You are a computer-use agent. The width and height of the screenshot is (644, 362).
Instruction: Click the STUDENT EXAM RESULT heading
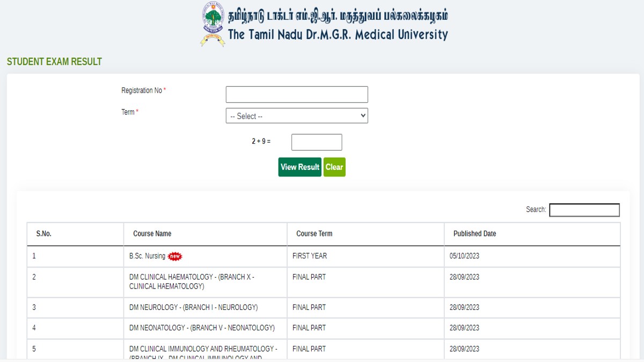pyautogui.click(x=53, y=61)
